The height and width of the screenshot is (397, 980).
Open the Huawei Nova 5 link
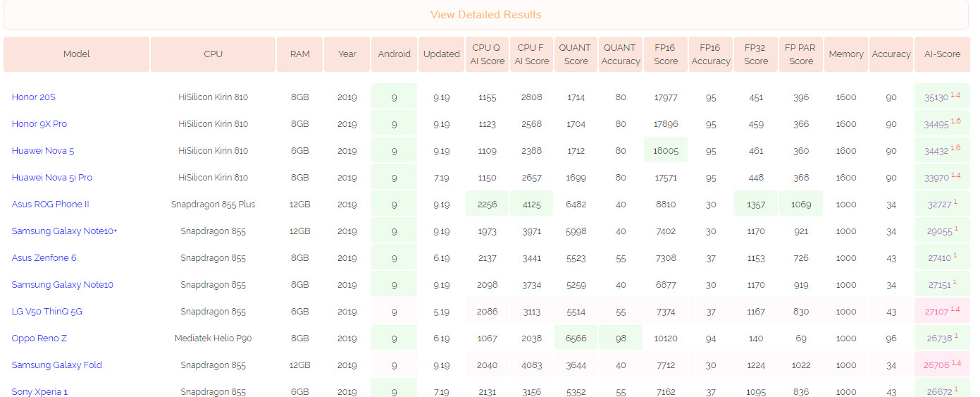click(x=43, y=151)
